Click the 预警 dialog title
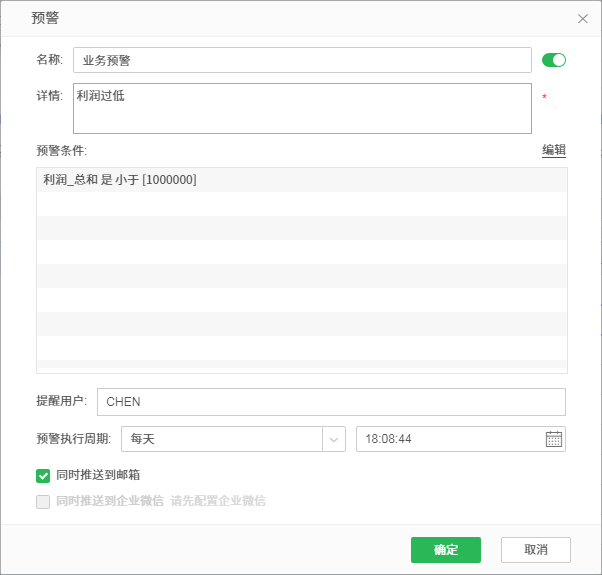Screen dimensions: 602x575 click(45, 18)
